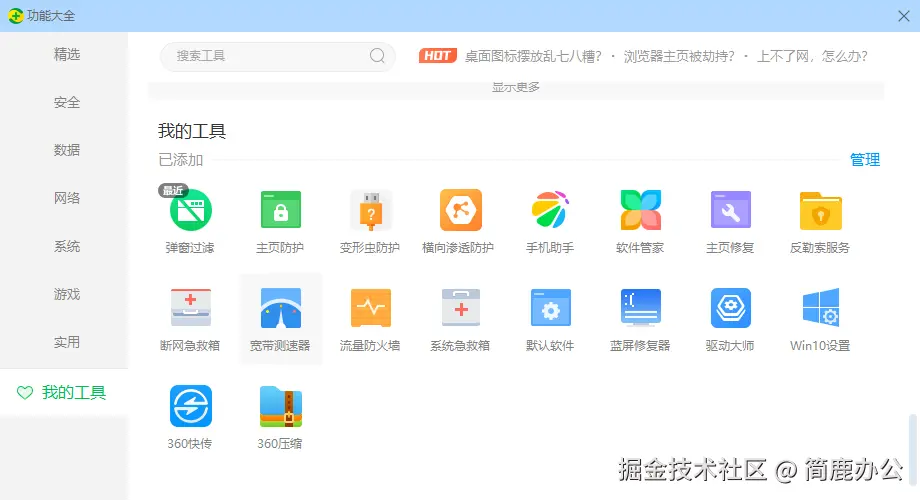
Task: Open the 横向渗透防护 tool icon
Action: pos(461,210)
